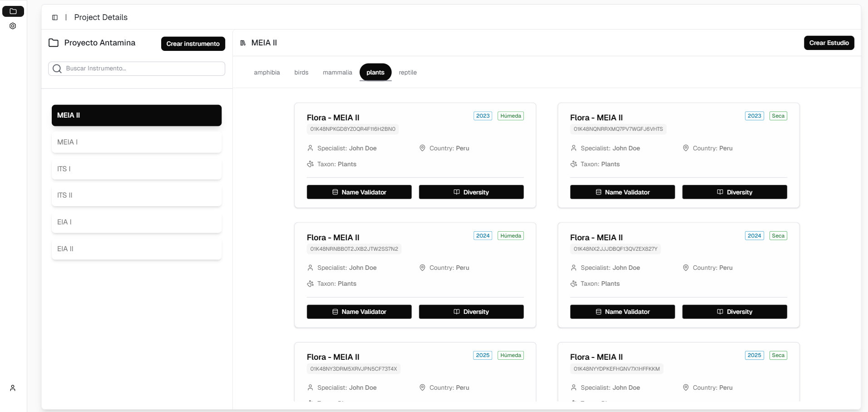Screen dimensions: 868x412
Task: Choose the ITS I instrument in list
Action: click(x=137, y=169)
